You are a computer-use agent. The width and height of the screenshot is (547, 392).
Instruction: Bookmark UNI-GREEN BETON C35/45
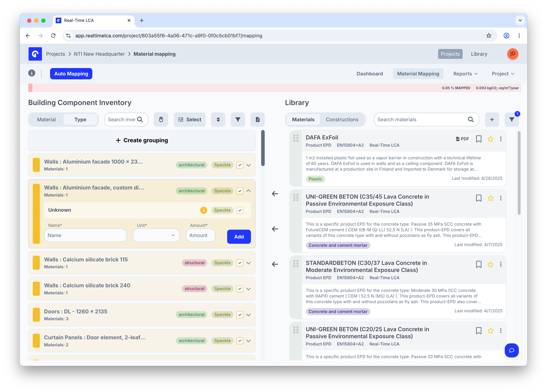pos(478,198)
